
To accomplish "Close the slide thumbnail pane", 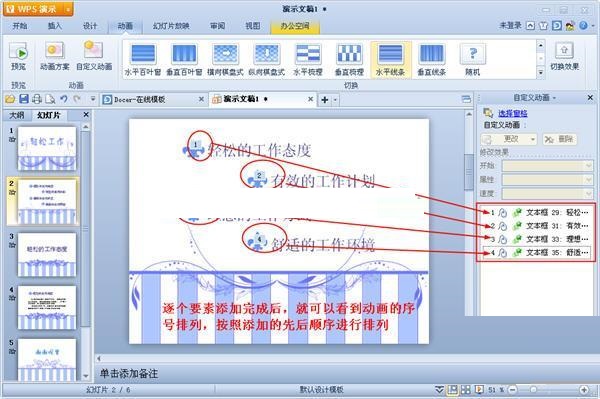I will coord(86,114).
